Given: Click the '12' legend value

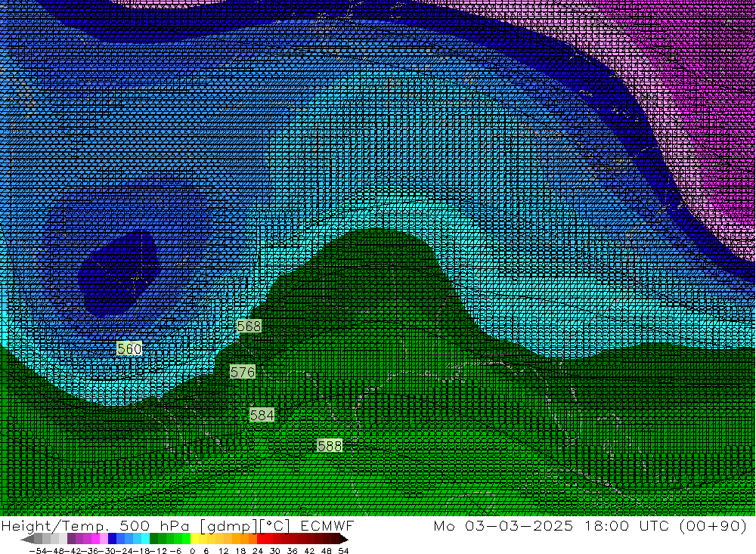Looking at the screenshot, I should 223,551.
